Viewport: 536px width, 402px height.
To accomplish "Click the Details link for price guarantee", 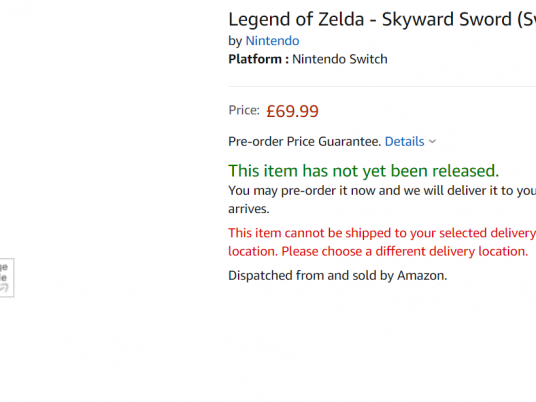I will tap(404, 142).
